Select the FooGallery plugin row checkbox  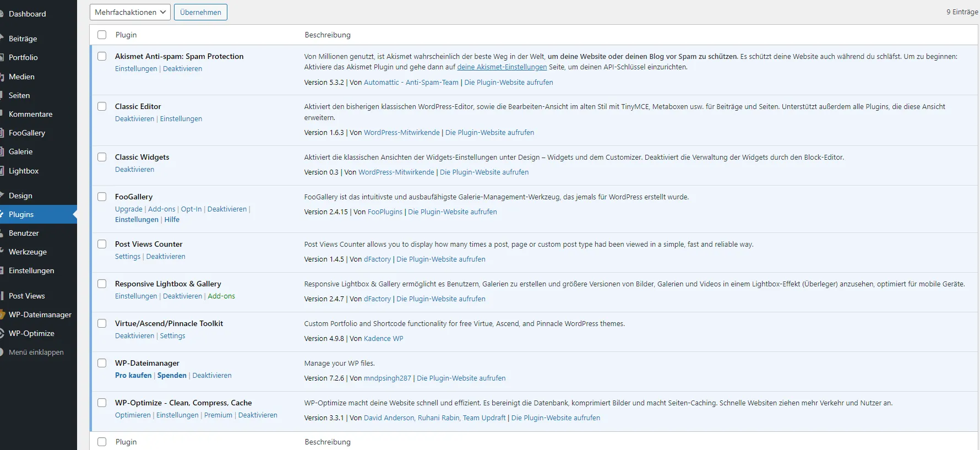click(102, 197)
